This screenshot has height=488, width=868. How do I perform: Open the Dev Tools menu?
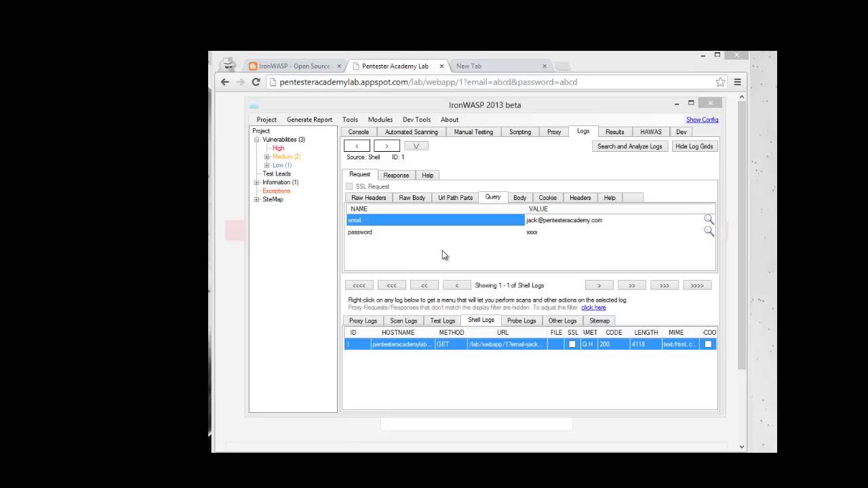click(x=416, y=120)
